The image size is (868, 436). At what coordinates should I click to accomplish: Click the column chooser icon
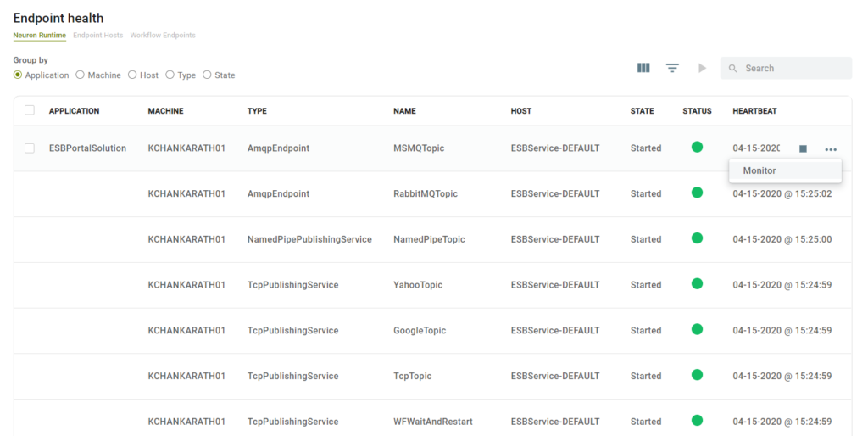pyautogui.click(x=643, y=68)
